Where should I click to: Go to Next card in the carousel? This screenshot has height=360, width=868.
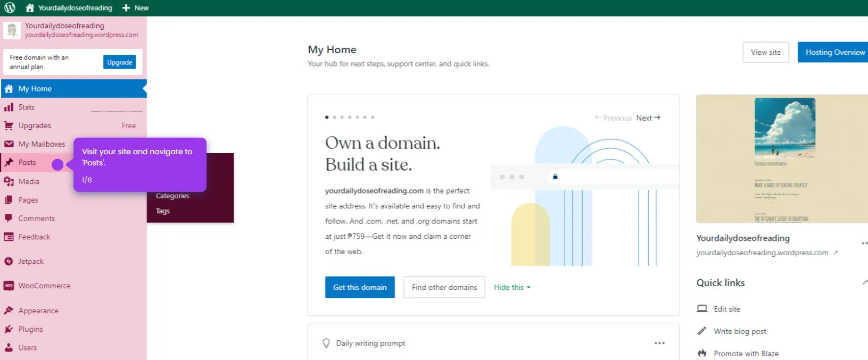click(648, 118)
